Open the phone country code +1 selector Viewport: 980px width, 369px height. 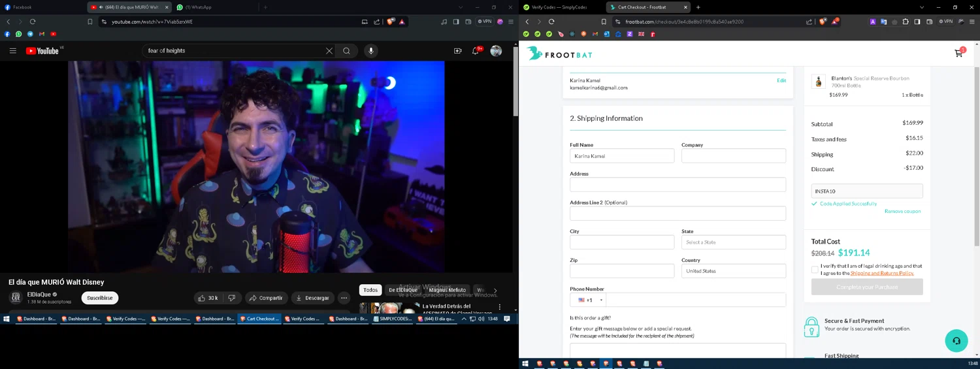click(588, 300)
